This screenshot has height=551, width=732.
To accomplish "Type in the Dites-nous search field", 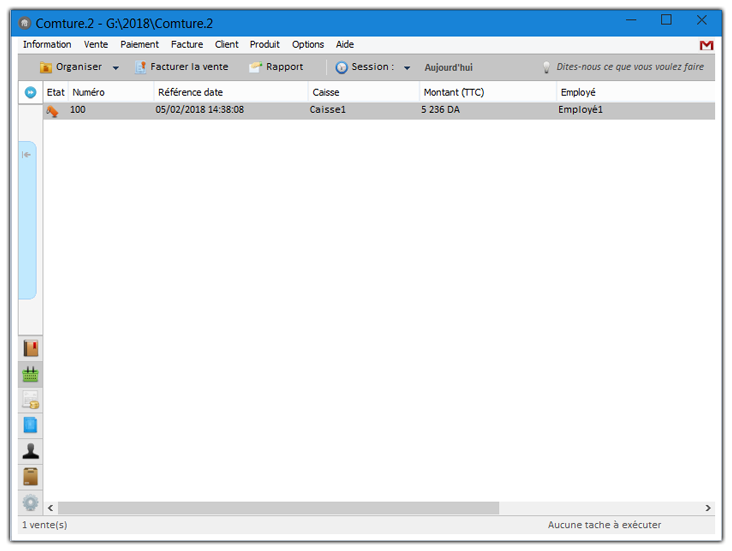I will (629, 67).
